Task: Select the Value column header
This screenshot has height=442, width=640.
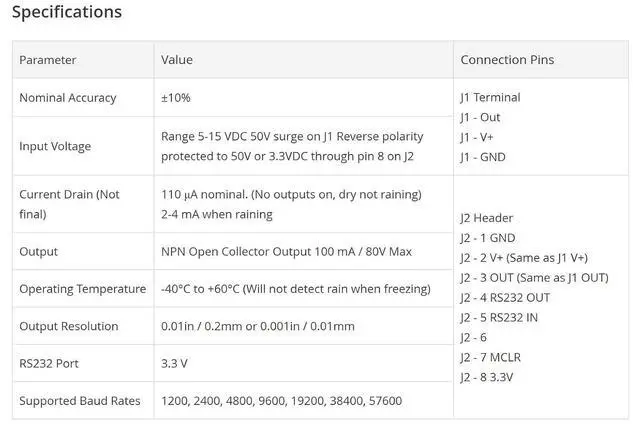Action: 177,60
